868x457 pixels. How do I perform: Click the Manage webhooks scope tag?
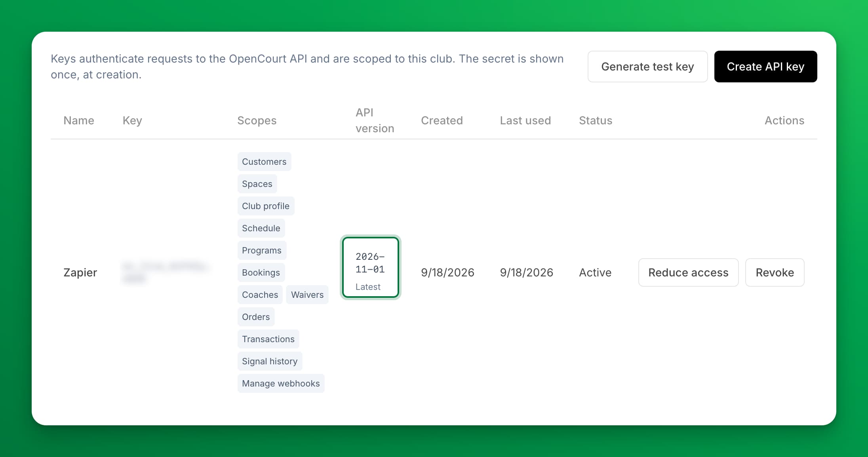tap(281, 383)
